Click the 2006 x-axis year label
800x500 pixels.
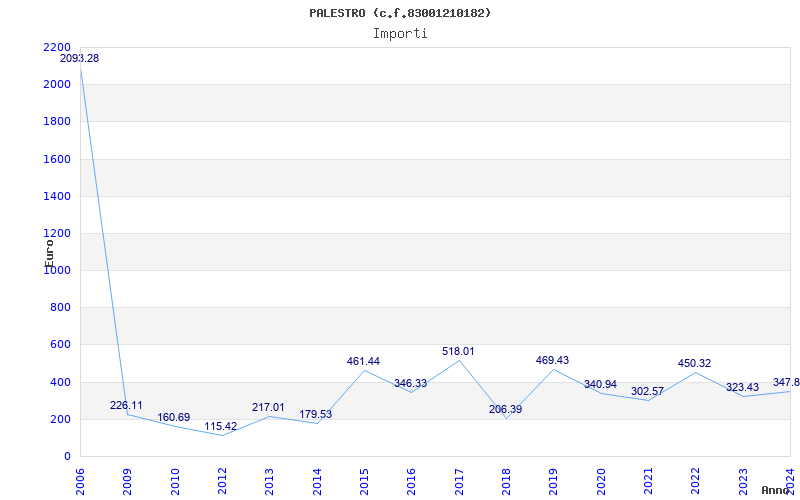click(x=81, y=480)
